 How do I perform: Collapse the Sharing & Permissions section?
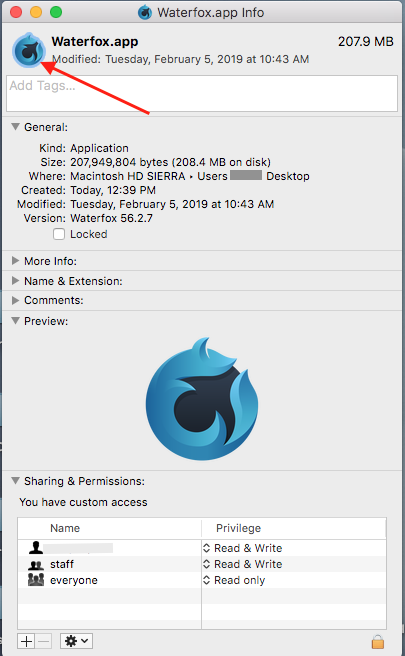point(15,481)
